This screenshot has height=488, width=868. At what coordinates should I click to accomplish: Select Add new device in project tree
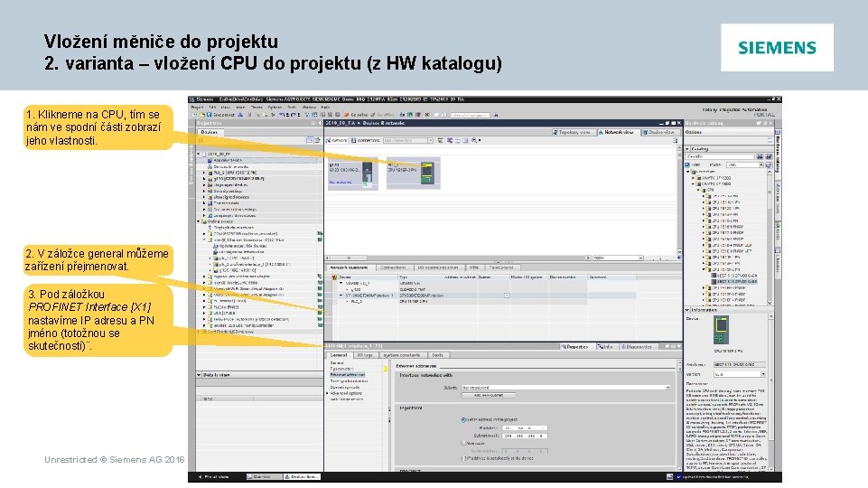(x=227, y=160)
